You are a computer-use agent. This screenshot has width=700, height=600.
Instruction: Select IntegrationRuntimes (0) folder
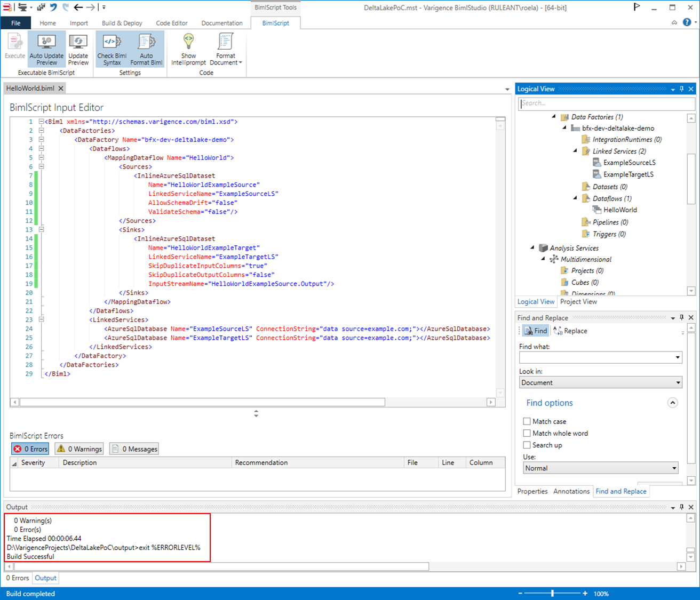627,139
